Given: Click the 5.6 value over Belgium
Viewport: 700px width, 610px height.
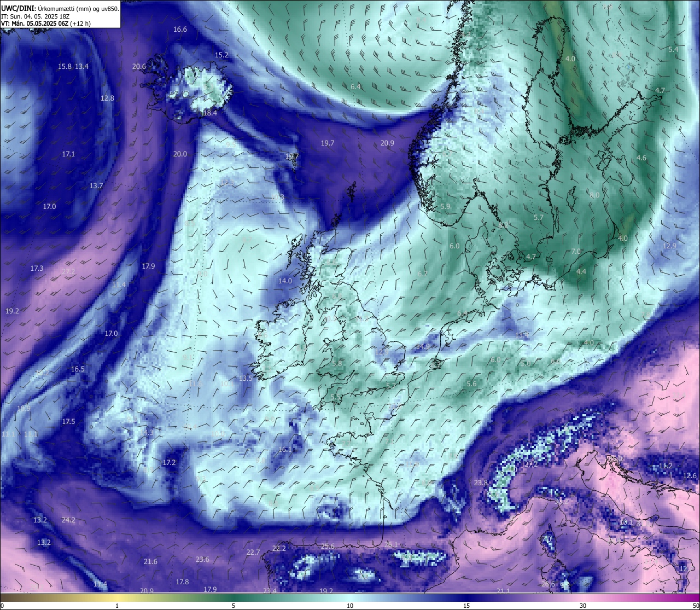Looking at the screenshot, I should click(x=471, y=384).
